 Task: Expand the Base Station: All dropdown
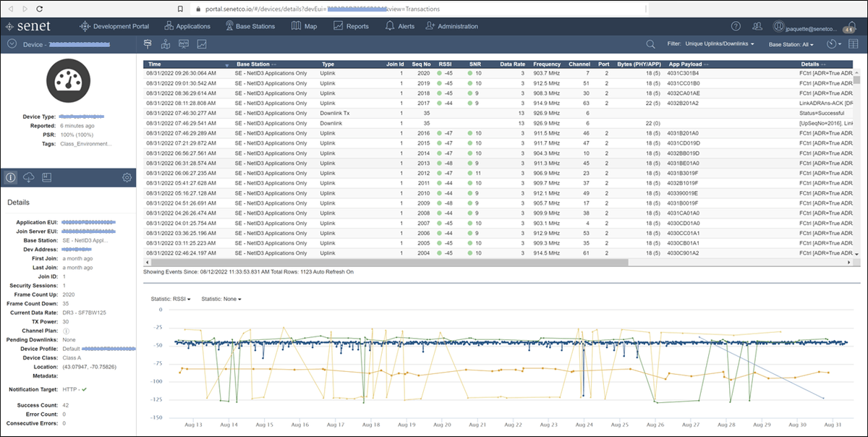793,44
